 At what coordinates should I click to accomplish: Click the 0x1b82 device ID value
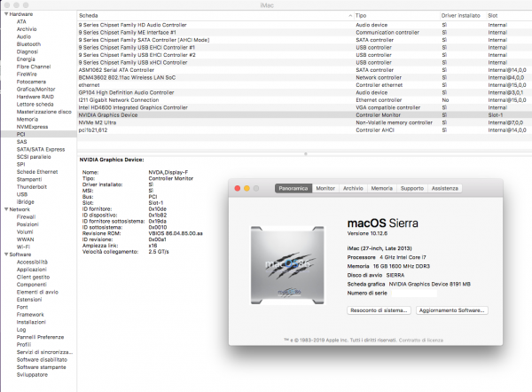click(158, 216)
